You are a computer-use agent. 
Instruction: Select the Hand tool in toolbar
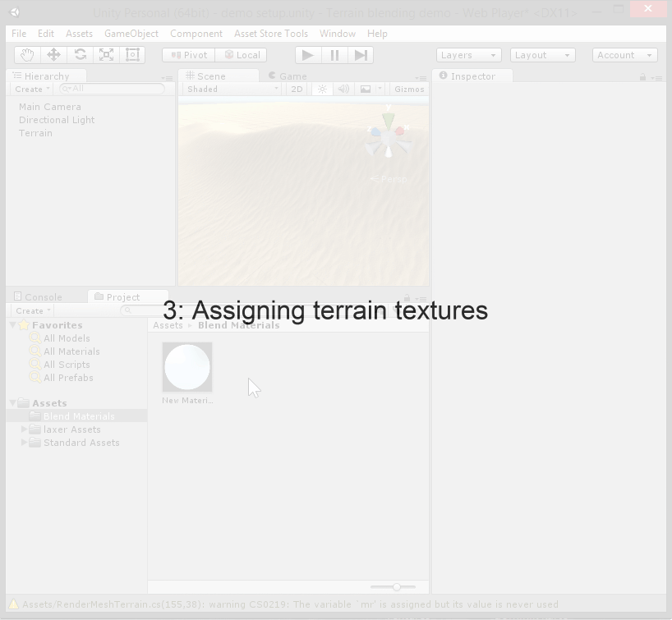click(27, 55)
